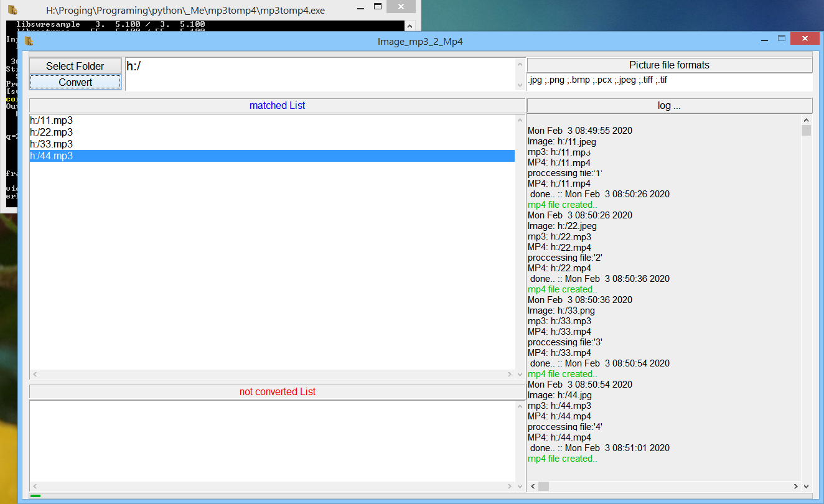
Task: Click matched list horizontal scroll left arrow
Action: [35, 375]
